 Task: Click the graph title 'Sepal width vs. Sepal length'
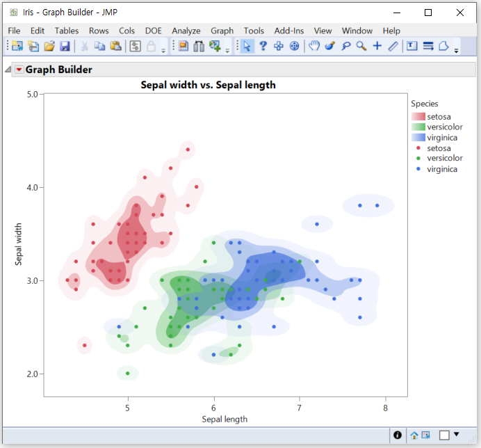click(208, 85)
